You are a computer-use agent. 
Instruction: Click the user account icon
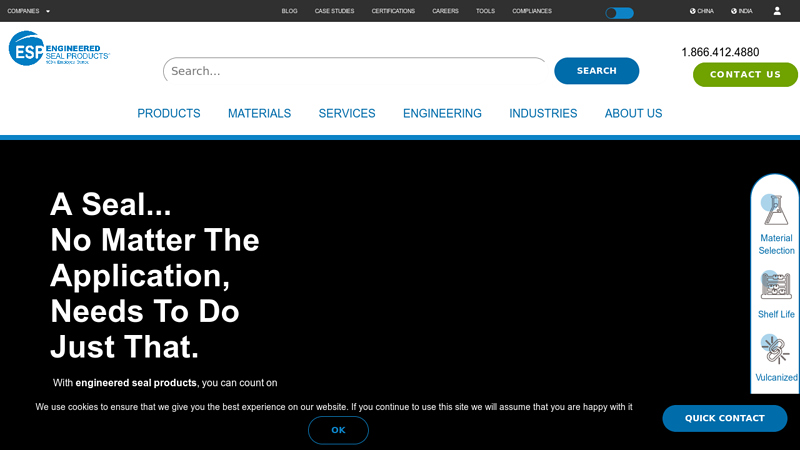777,11
